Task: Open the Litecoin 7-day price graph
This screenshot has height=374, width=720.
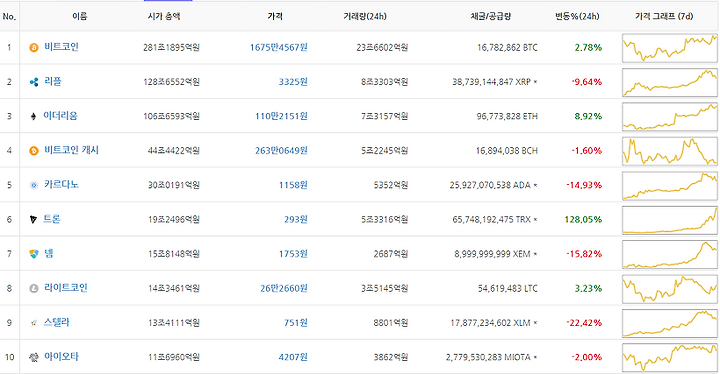Action: point(670,289)
